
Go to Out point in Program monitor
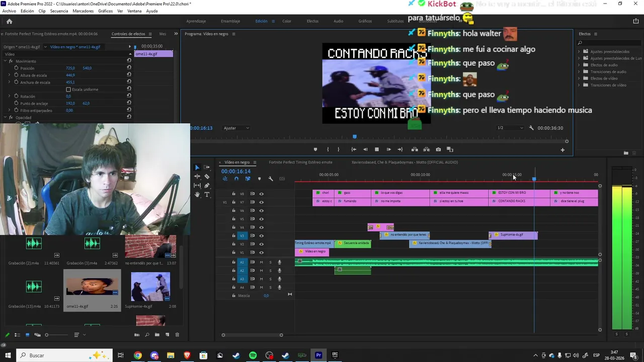tap(400, 149)
